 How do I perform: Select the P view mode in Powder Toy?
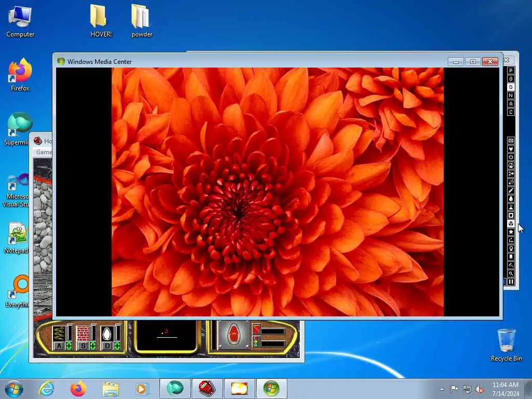[x=511, y=71]
